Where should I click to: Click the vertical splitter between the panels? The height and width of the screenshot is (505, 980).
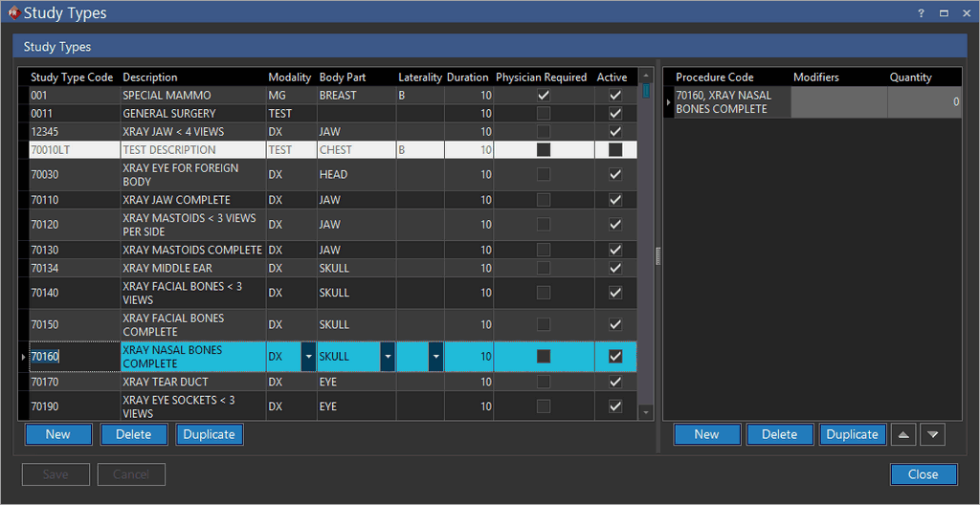point(657,255)
